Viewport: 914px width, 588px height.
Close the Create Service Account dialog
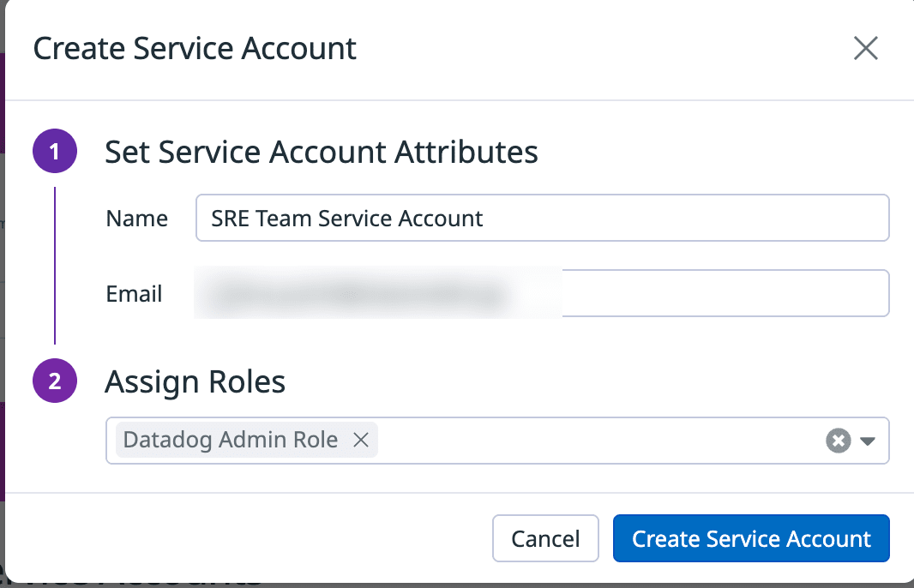coord(866,48)
